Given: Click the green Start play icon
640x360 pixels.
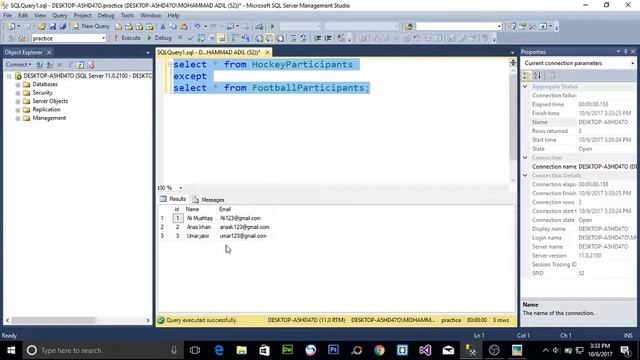Looking at the screenshot, I should tap(272, 27).
